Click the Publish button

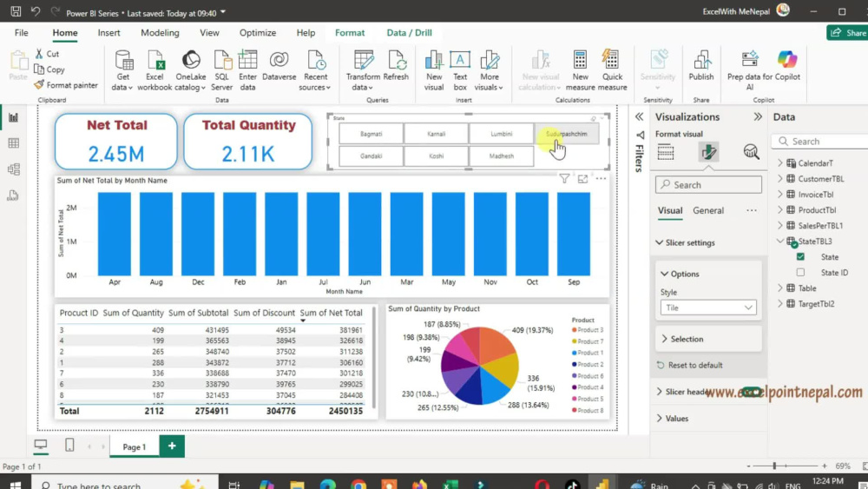tap(700, 65)
